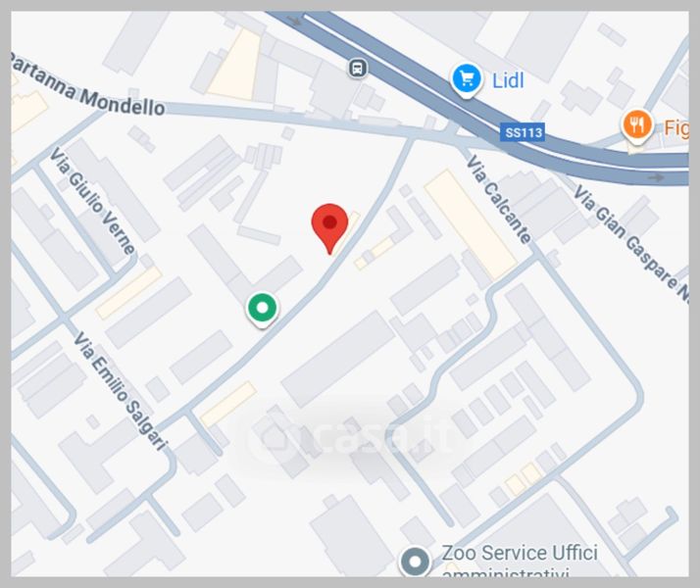The image size is (700, 588).
Task: Click the Via Calcante street label
Action: (x=499, y=199)
